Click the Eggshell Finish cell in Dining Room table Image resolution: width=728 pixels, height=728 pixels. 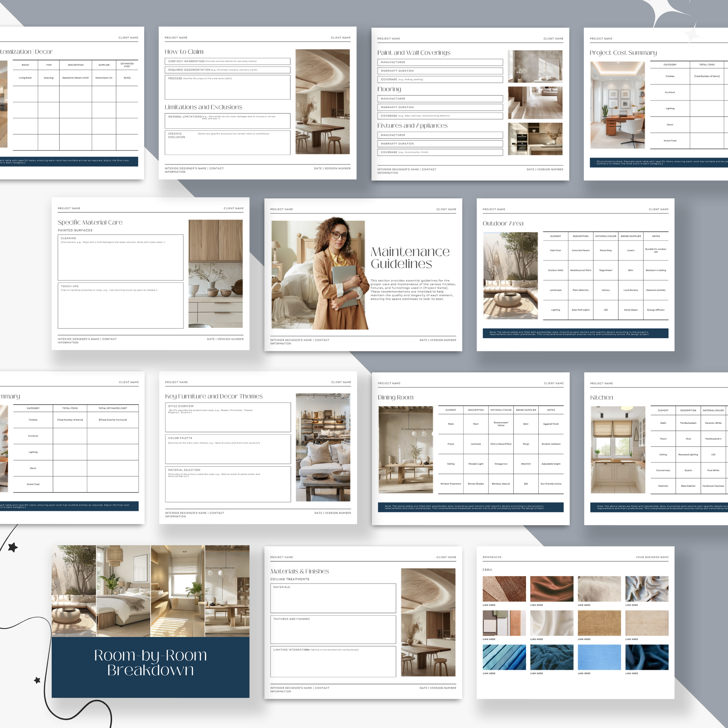551,424
